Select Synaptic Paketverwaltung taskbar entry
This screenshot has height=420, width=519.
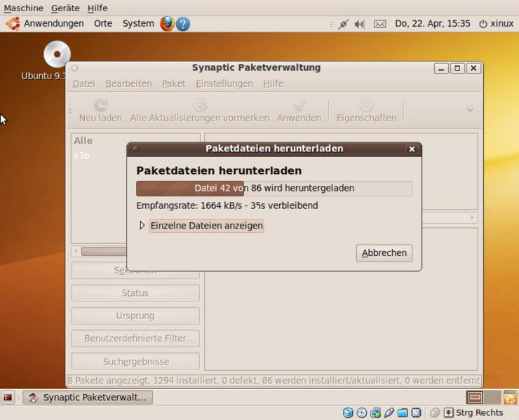(88, 398)
